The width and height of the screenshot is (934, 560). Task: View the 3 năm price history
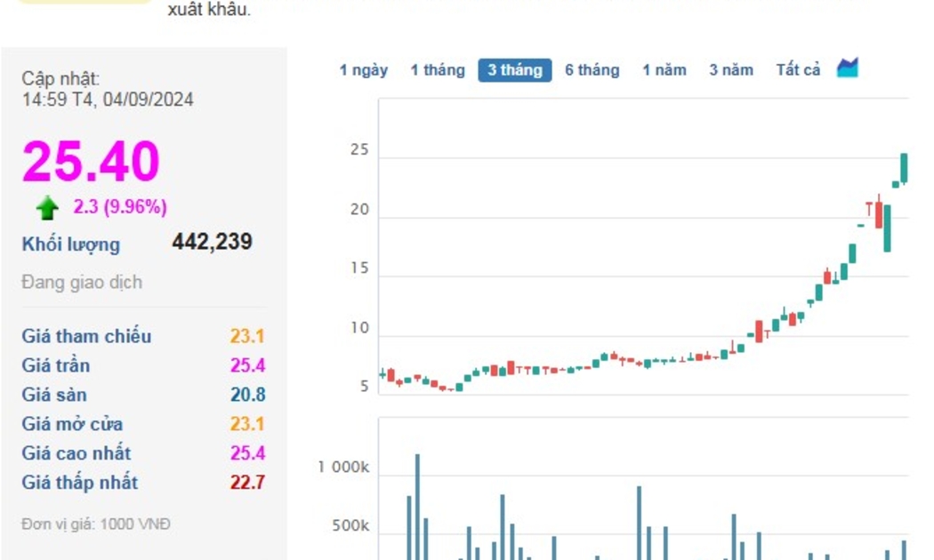730,70
